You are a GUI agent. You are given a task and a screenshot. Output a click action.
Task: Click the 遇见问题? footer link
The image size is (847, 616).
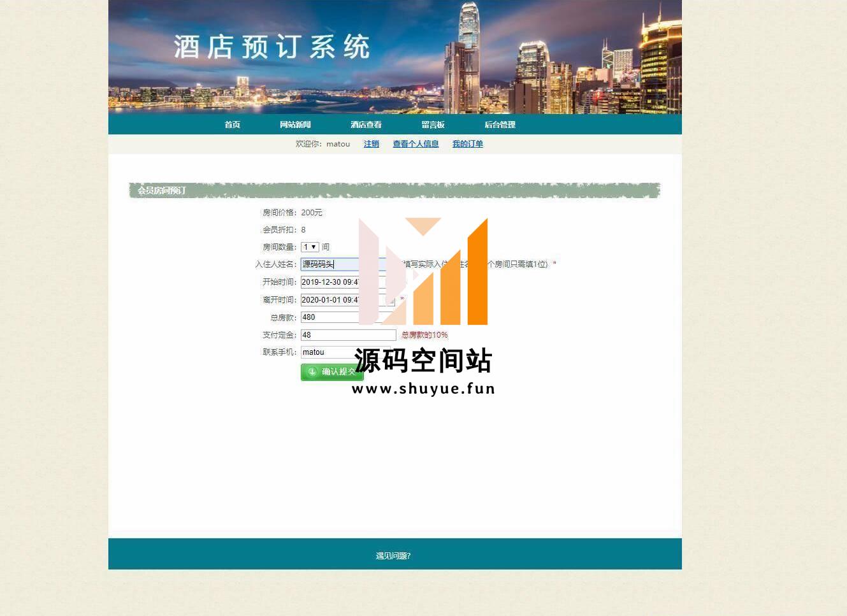click(x=393, y=556)
